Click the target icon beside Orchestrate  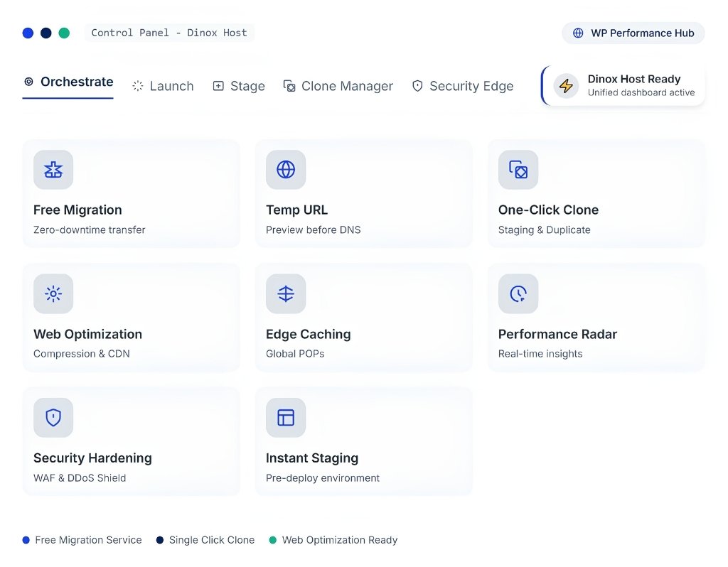[x=28, y=82]
